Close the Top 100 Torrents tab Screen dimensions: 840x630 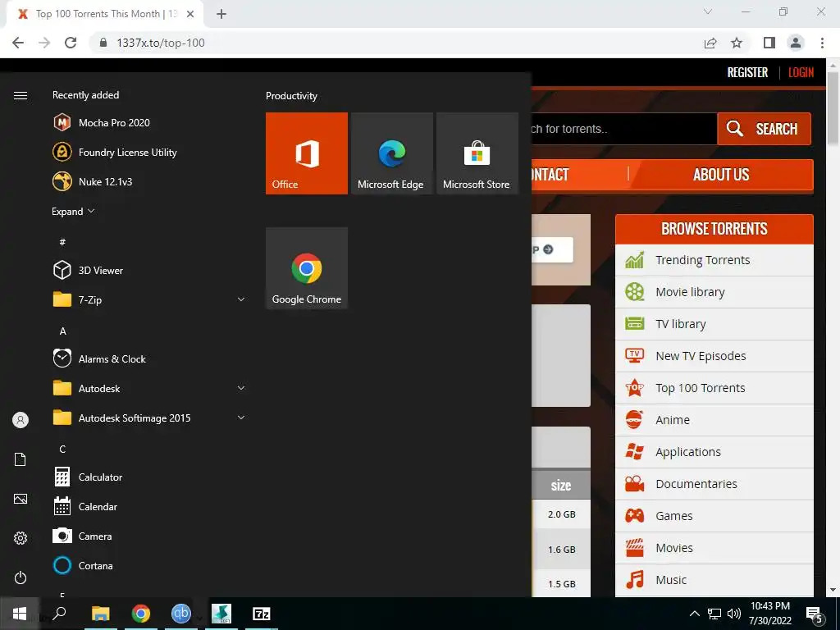tap(190, 14)
